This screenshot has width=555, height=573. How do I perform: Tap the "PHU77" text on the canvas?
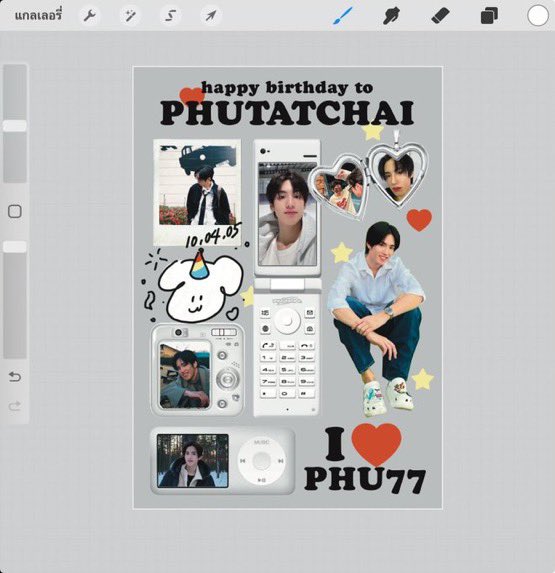click(x=365, y=480)
